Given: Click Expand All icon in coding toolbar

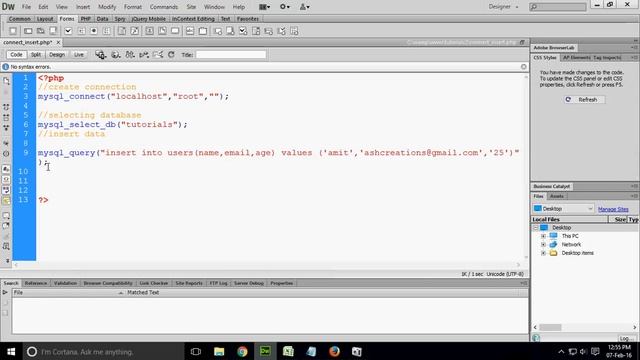Looking at the screenshot, I should click(6, 128).
